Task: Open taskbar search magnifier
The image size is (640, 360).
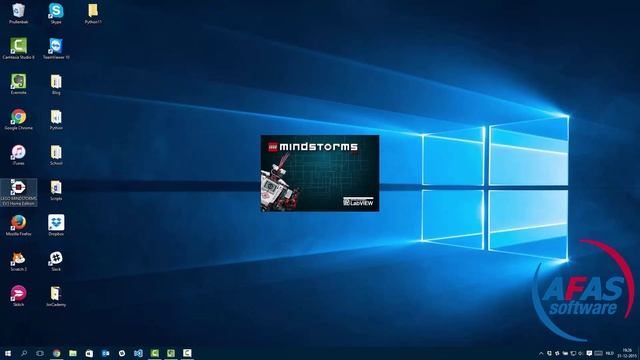Action: coord(24,353)
